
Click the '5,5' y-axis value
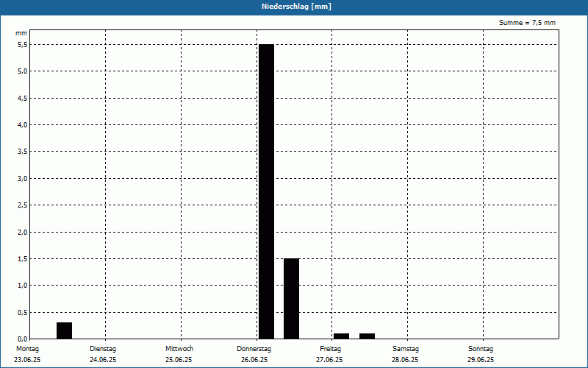23,45
